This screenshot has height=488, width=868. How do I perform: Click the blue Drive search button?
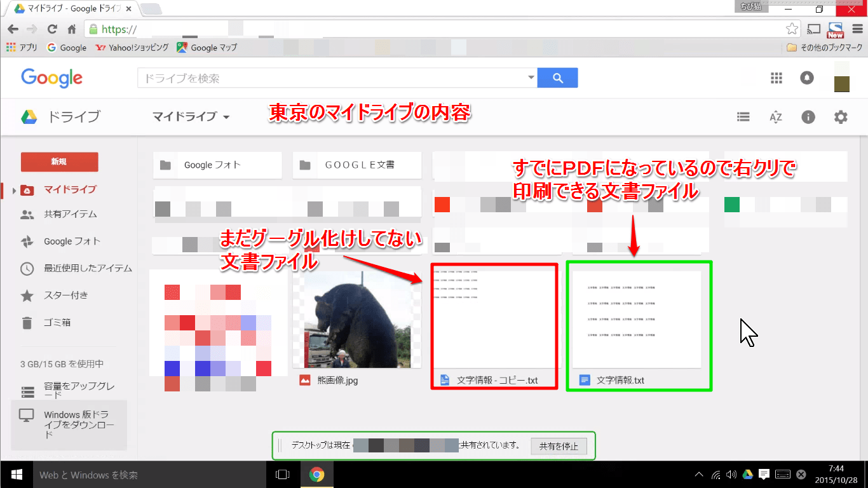[557, 78]
